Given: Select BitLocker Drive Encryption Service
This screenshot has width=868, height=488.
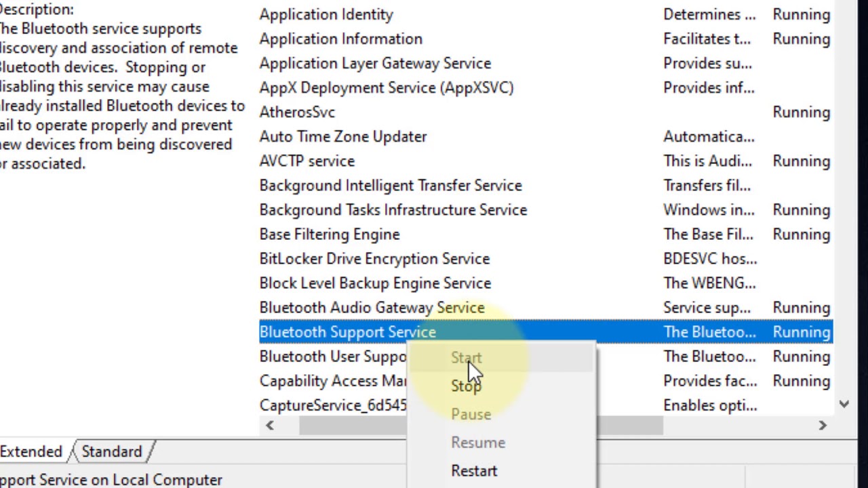Looking at the screenshot, I should click(x=546, y=258).
